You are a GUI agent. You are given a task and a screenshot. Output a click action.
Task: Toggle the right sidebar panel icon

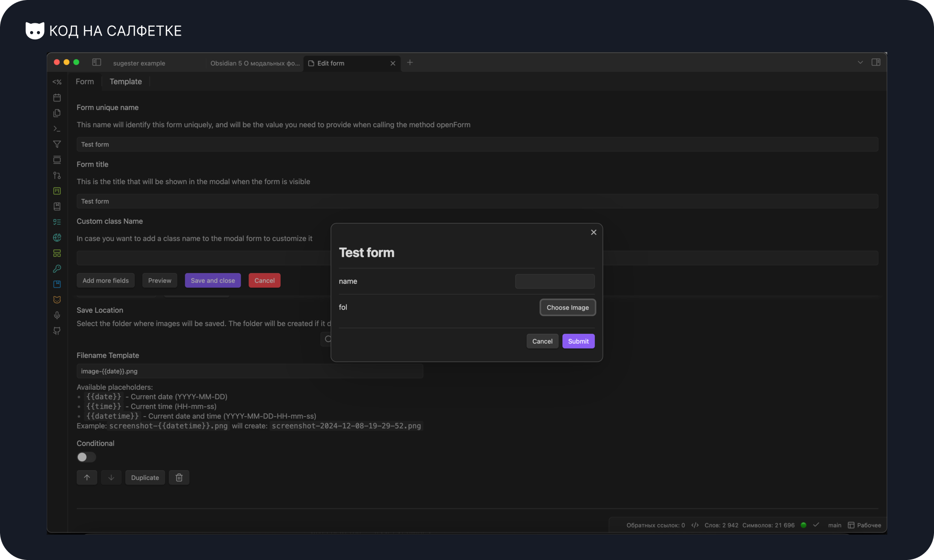(x=876, y=62)
